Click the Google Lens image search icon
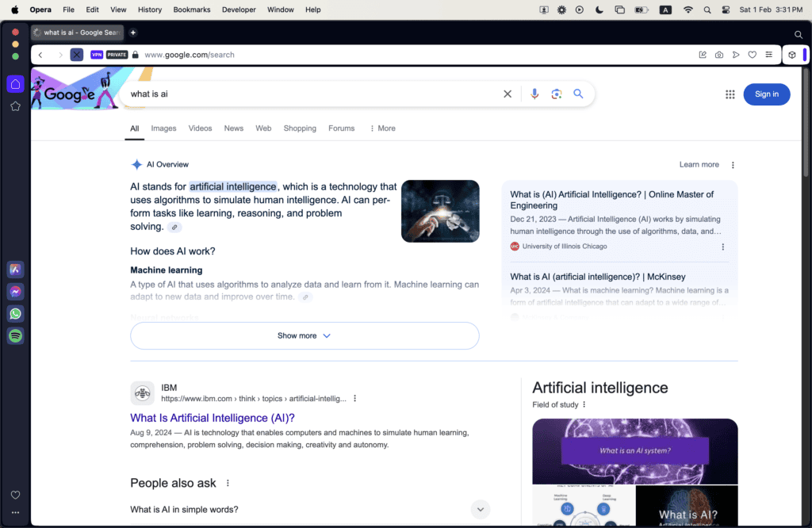This screenshot has height=528, width=812. (x=557, y=94)
